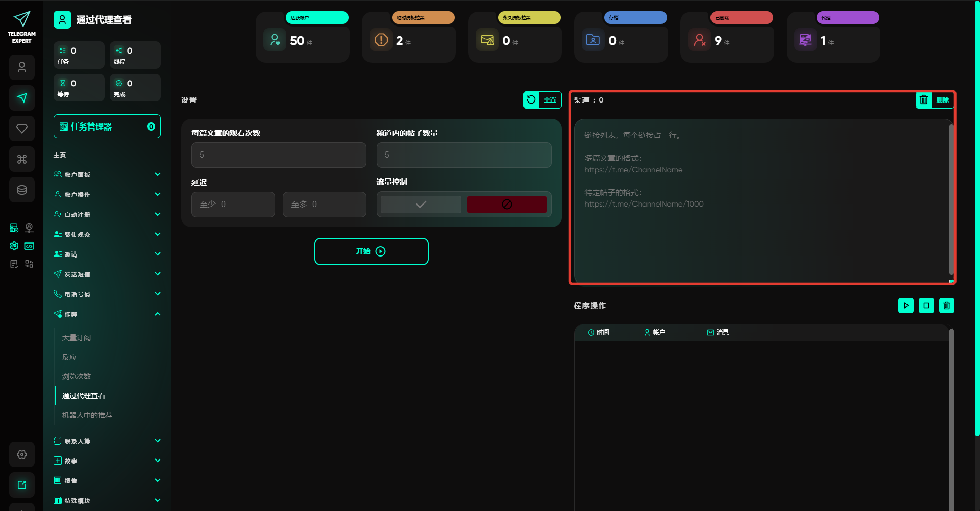
Task: Click the paper plane icon in left sidebar
Action: [x=22, y=98]
